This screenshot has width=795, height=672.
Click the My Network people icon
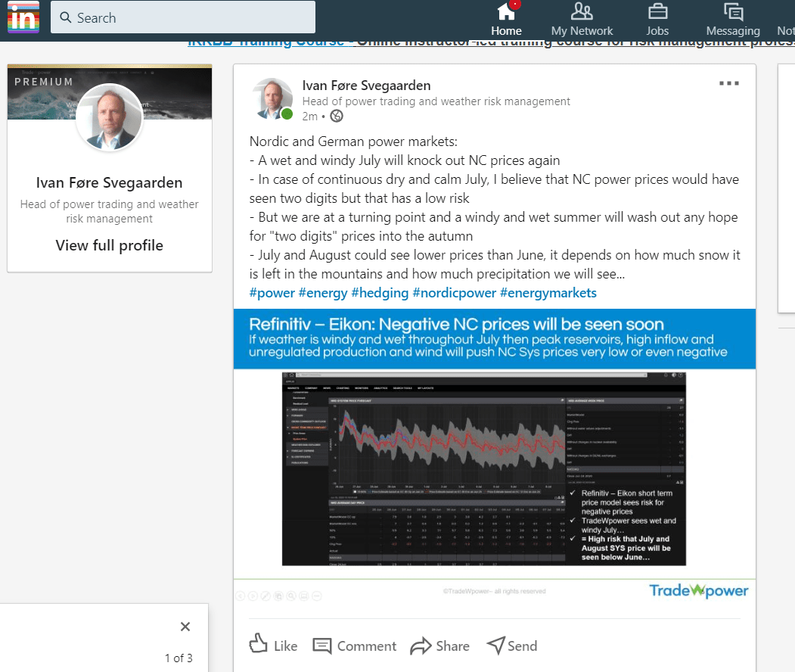pyautogui.click(x=582, y=11)
